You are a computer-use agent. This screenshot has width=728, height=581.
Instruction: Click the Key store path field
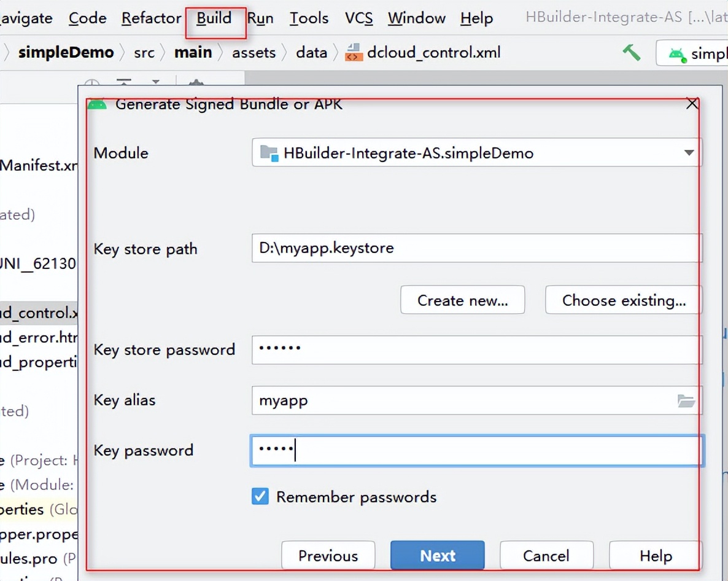[476, 248]
